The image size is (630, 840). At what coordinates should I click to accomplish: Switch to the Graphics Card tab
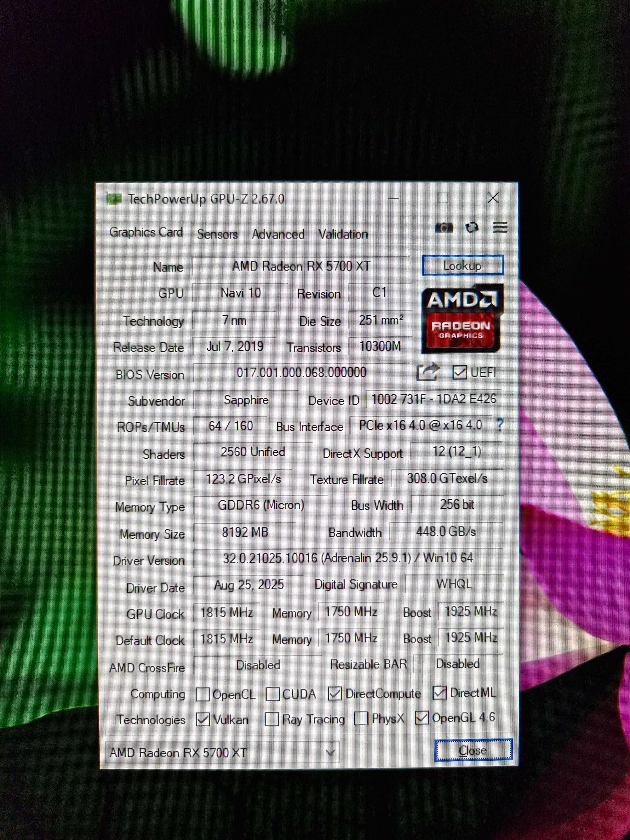pos(146,232)
